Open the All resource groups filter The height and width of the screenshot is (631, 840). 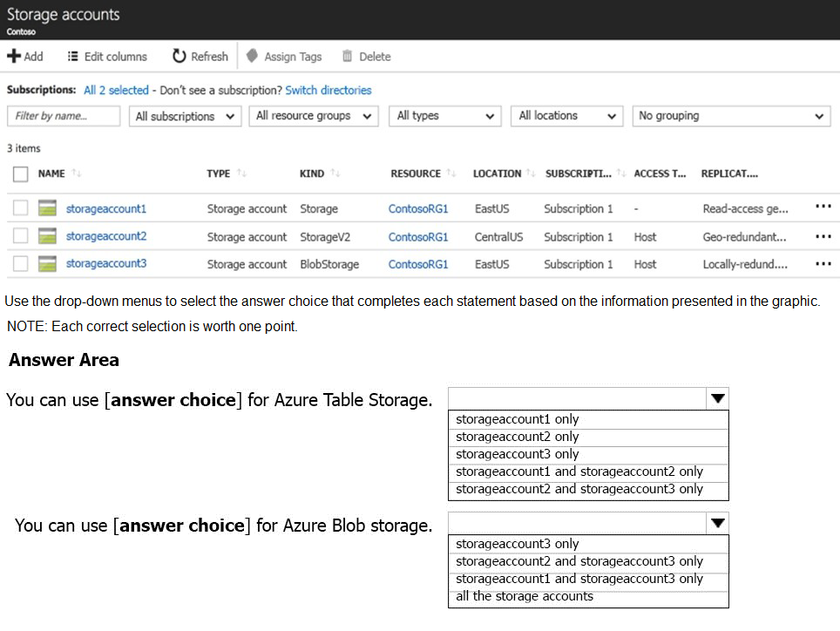(313, 116)
